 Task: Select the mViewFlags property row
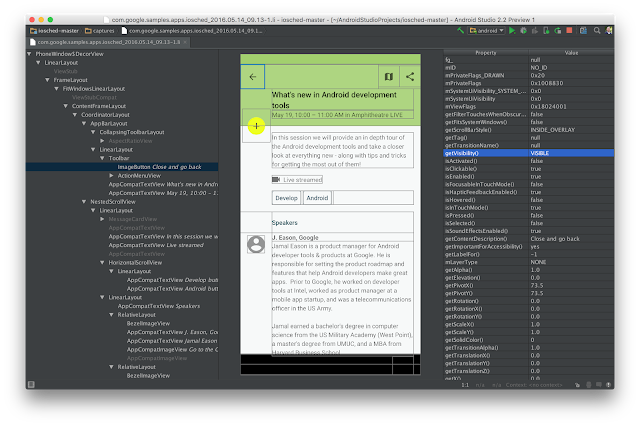(529, 106)
